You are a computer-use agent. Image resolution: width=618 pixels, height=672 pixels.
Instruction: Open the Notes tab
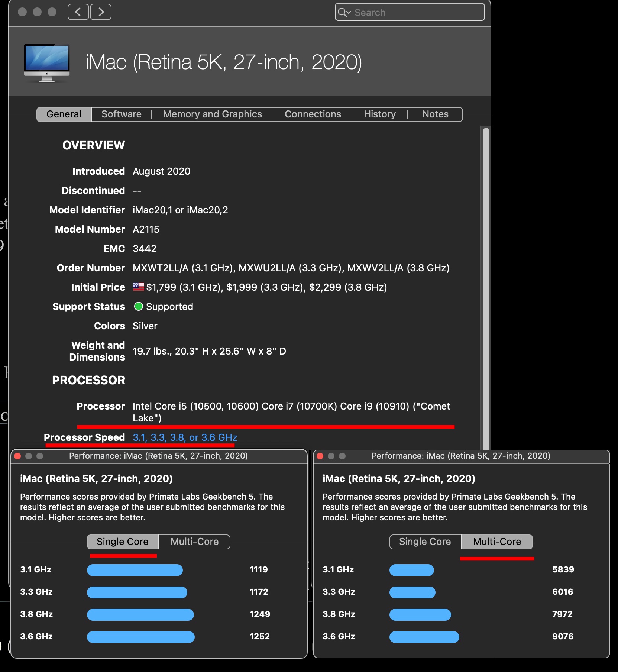(435, 114)
